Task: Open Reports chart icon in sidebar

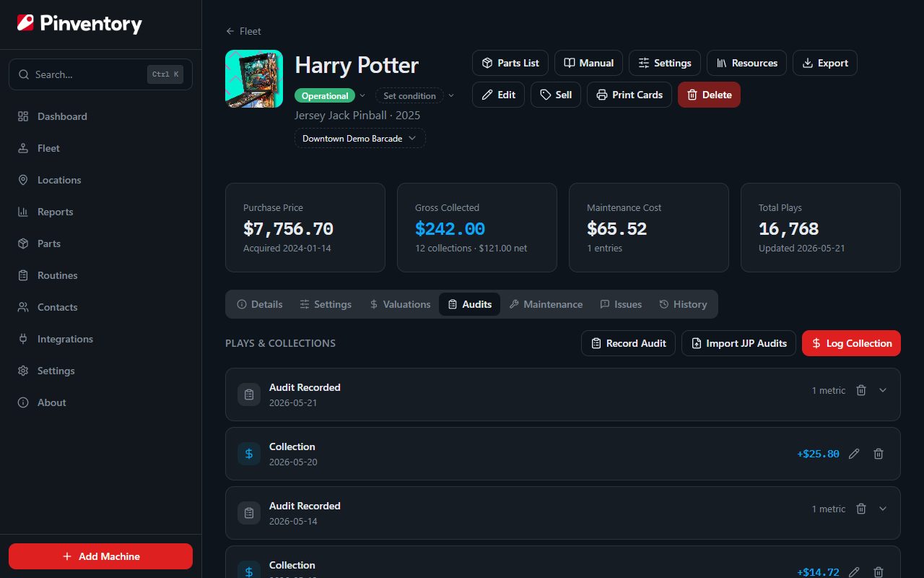Action: pyautogui.click(x=23, y=212)
